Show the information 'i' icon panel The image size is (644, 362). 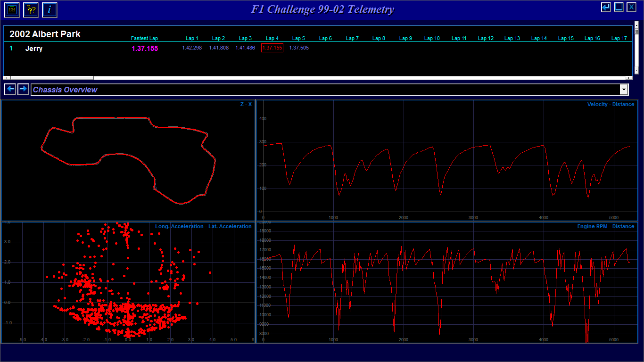(x=50, y=9)
